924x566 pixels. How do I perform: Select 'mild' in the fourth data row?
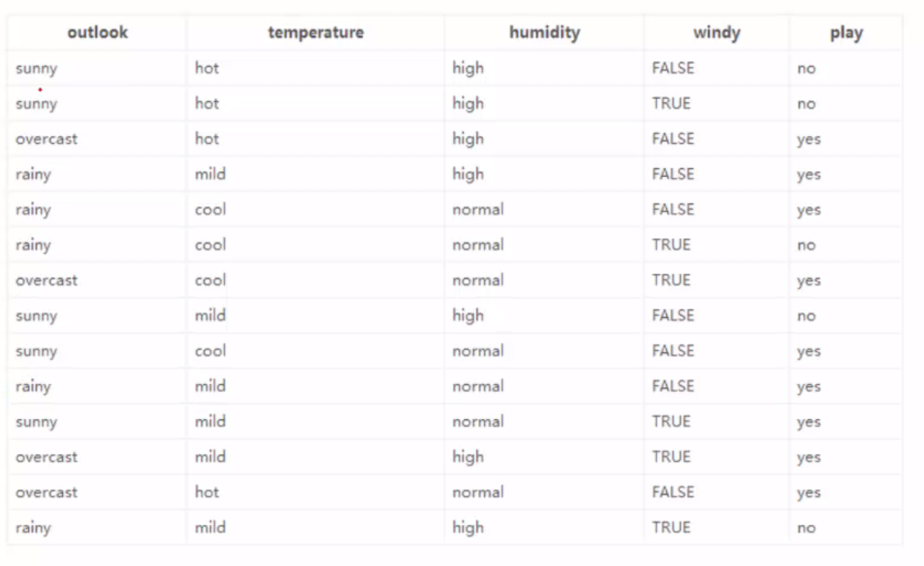(210, 174)
